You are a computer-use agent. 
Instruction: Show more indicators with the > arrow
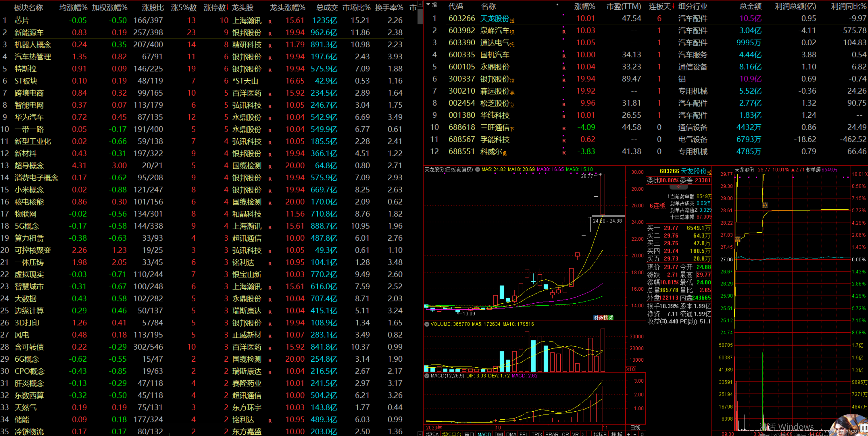coord(583,434)
